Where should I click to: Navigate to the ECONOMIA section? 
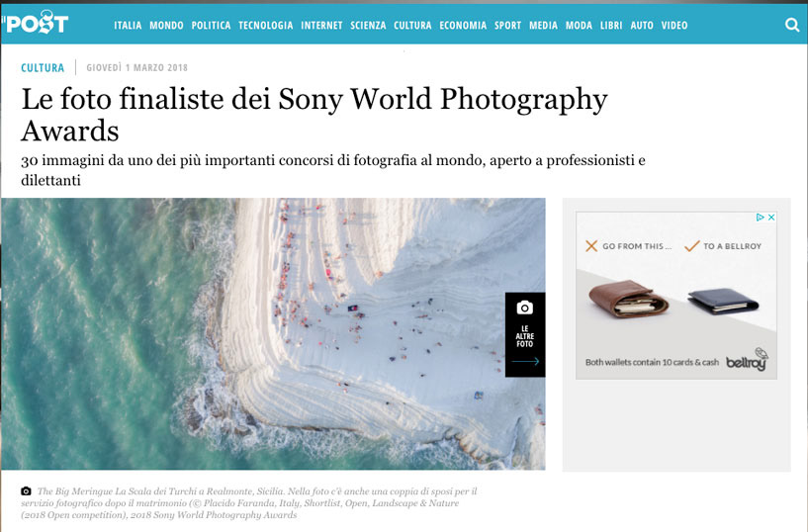click(463, 26)
